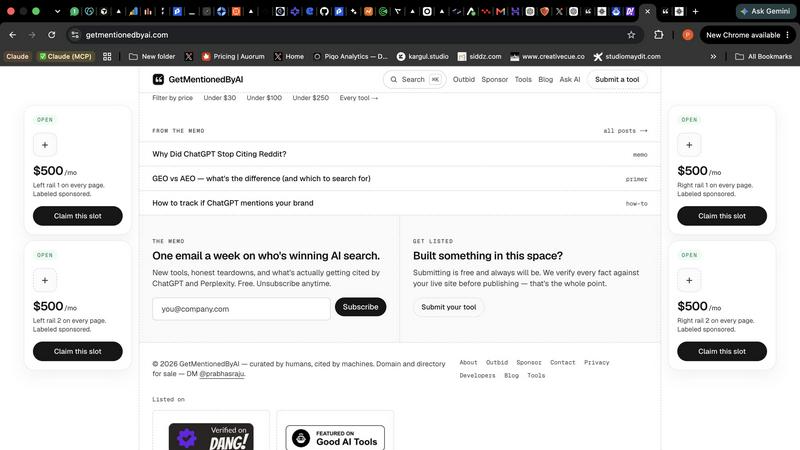Open the Piqo Analytics bookmark
The height and width of the screenshot is (450, 800).
(351, 57)
